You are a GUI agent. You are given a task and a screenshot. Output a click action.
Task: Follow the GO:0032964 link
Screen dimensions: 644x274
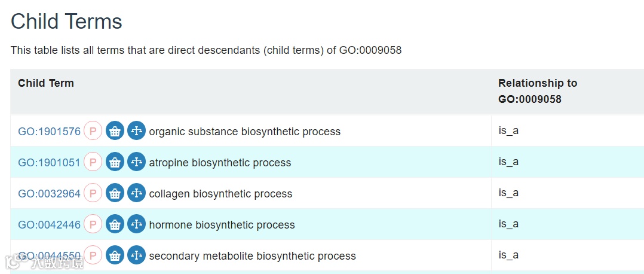(x=49, y=194)
